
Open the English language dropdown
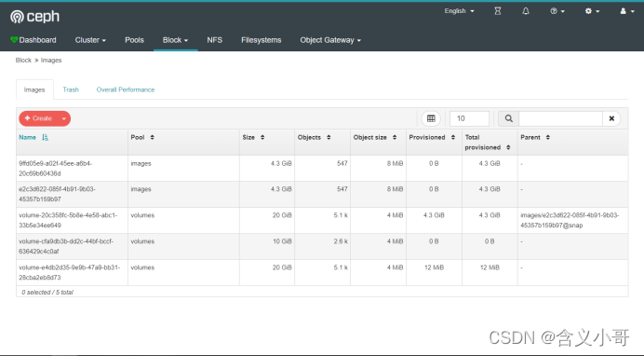coord(459,11)
